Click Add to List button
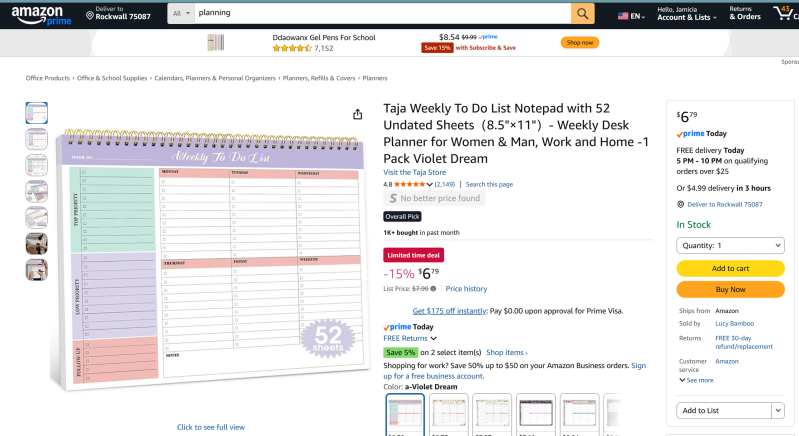 [724, 411]
